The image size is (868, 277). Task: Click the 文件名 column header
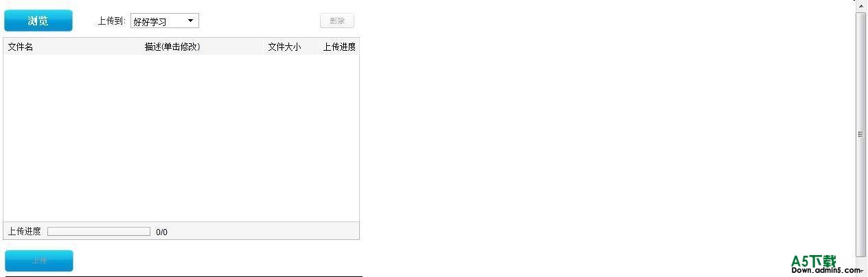coord(21,47)
